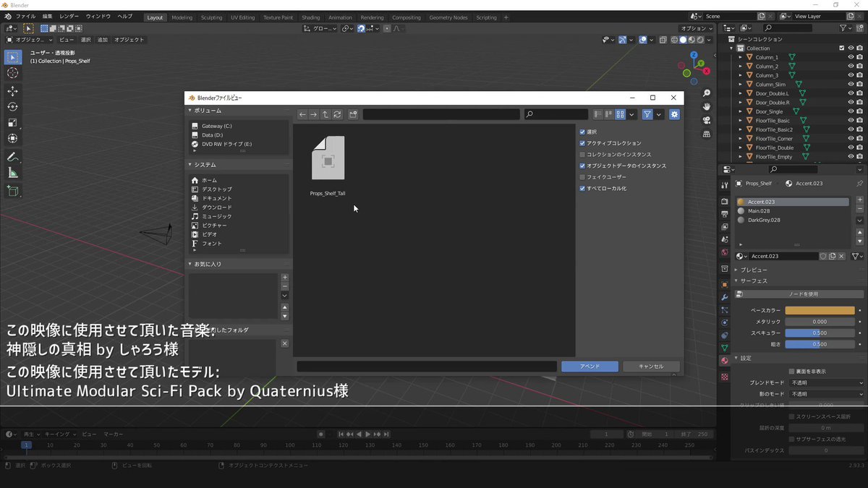Collapse the システム panel
The height and width of the screenshot is (488, 868).
190,165
